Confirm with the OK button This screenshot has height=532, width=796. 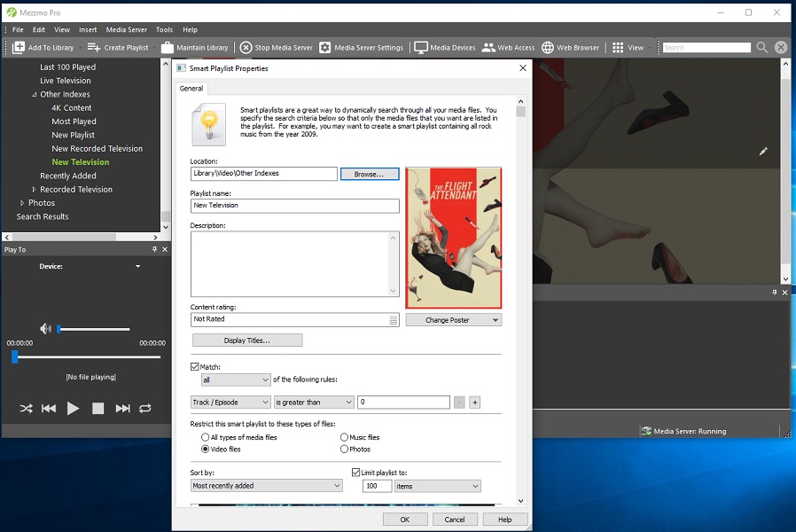pyautogui.click(x=404, y=520)
